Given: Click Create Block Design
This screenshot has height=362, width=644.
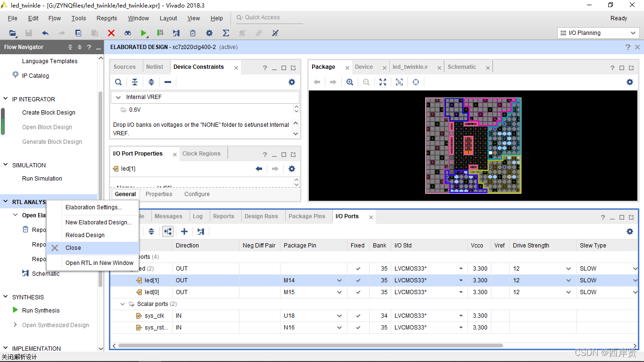Looking at the screenshot, I should [49, 113].
